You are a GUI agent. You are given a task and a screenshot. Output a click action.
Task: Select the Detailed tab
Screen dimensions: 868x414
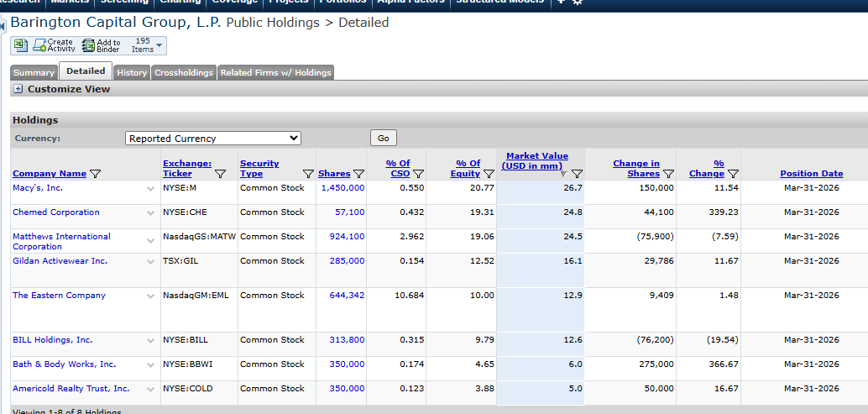(86, 71)
